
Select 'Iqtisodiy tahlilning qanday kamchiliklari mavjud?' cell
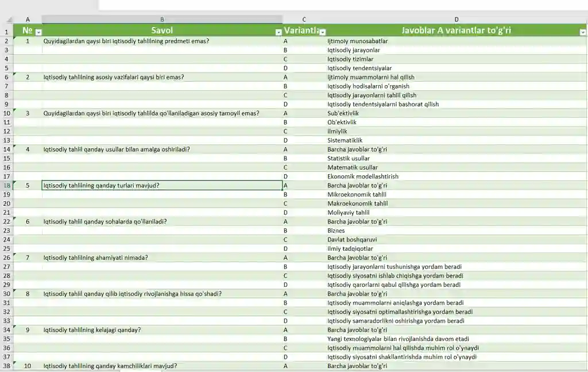[162, 366]
